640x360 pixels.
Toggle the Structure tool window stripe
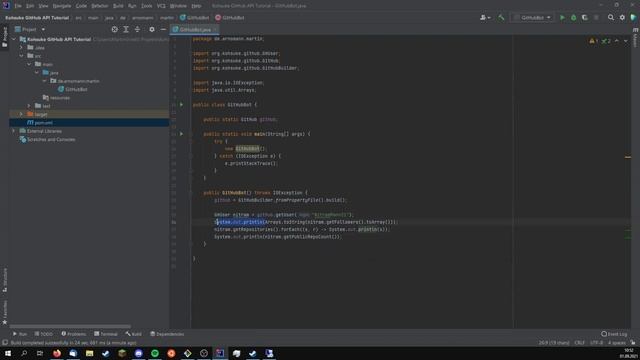tap(5, 280)
